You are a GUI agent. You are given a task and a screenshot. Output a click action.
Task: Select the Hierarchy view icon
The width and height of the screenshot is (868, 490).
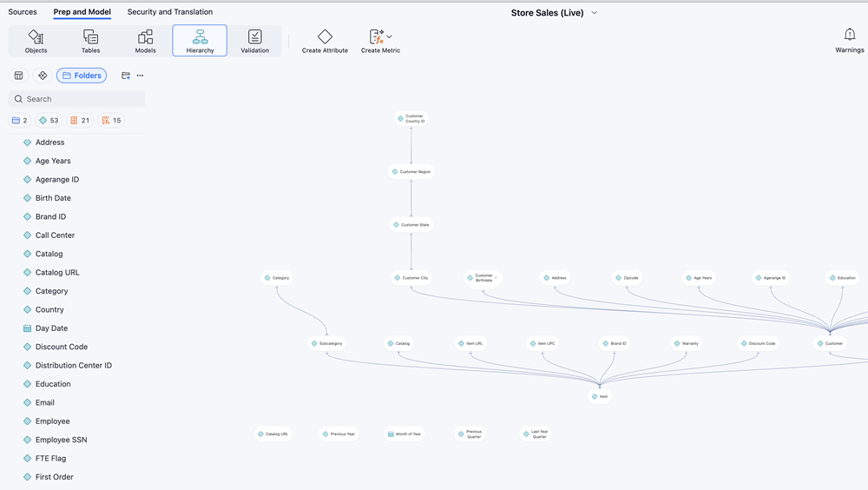point(200,36)
